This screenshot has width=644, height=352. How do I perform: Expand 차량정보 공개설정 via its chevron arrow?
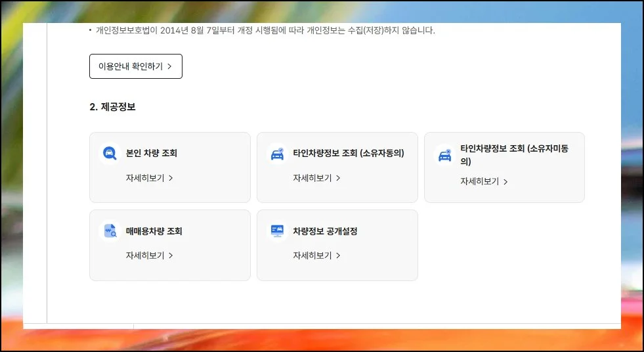tap(338, 255)
